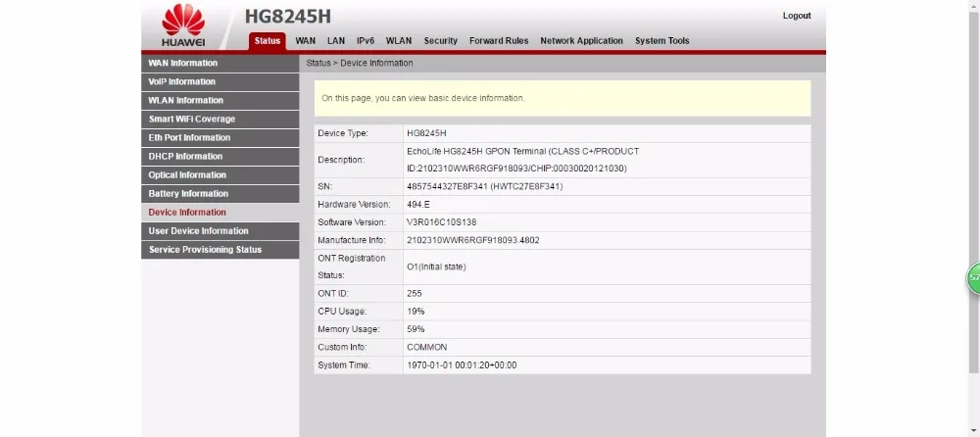This screenshot has height=437, width=980.
Task: Click the SN: label
Action: [325, 186]
